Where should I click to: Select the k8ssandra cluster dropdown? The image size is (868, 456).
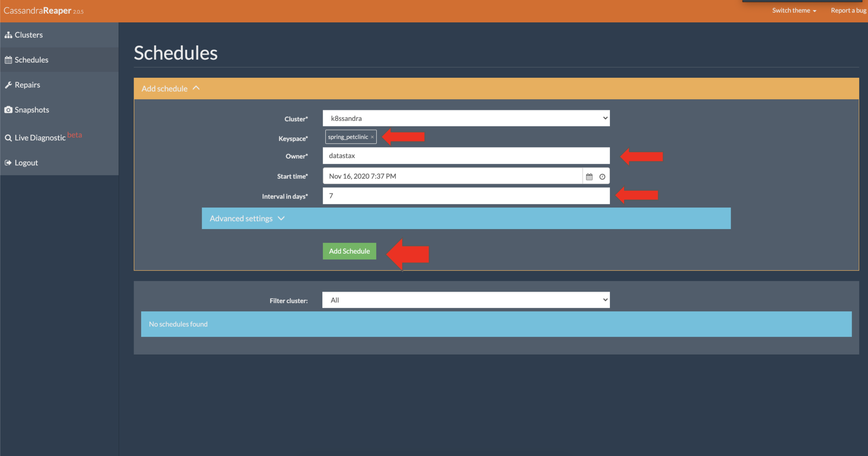point(466,118)
